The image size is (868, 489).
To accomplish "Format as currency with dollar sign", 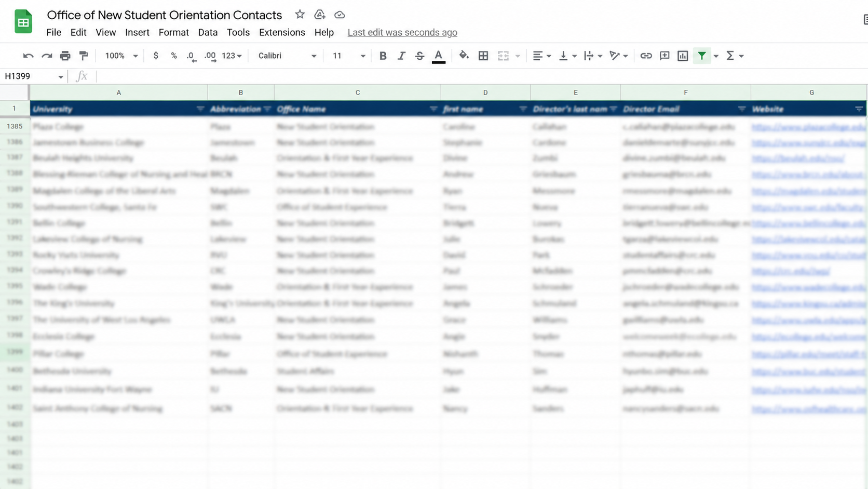I will pyautogui.click(x=156, y=56).
